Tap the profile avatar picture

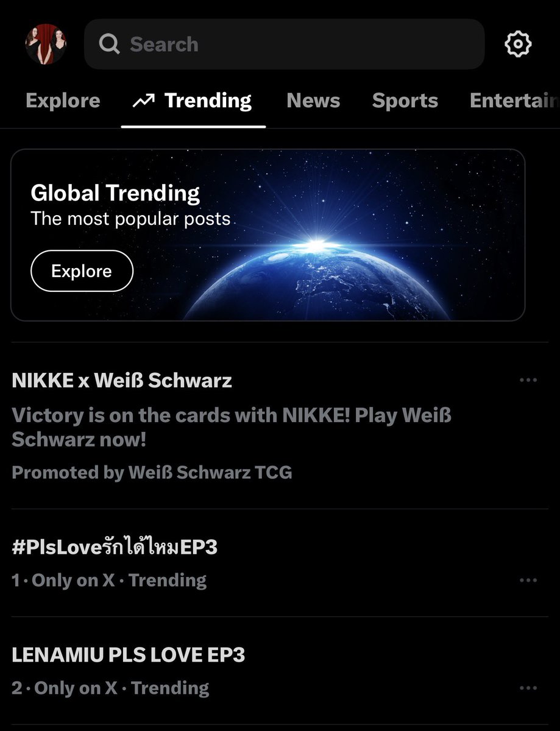46,44
